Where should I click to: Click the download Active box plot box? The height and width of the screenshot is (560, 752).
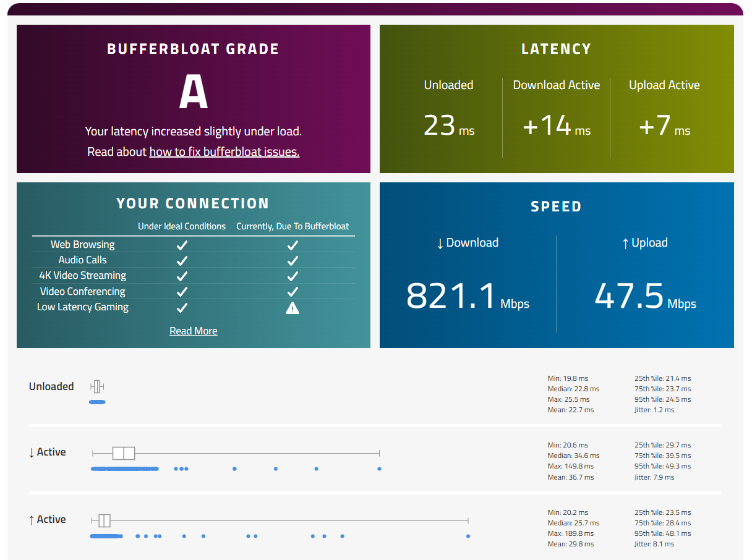pyautogui.click(x=124, y=453)
